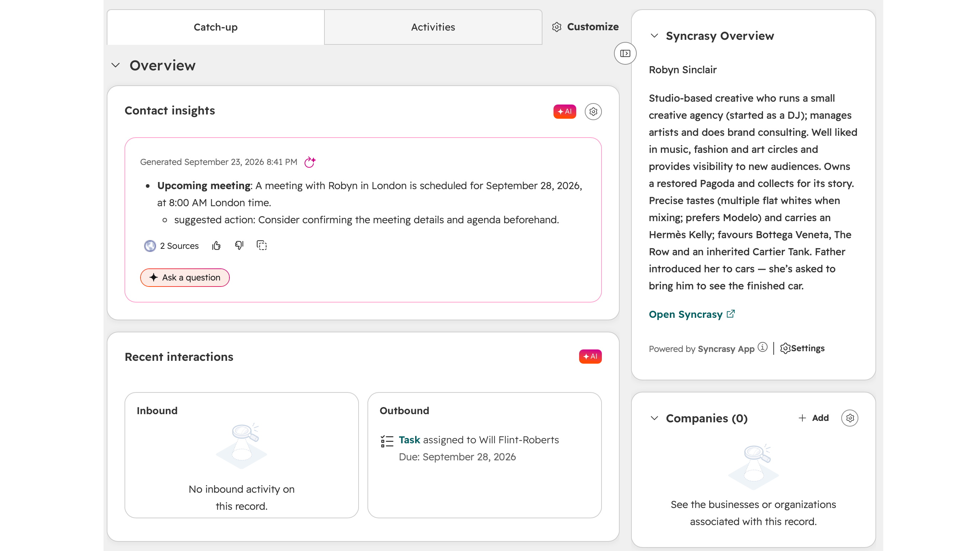The image size is (980, 551).
Task: Click the Contact insights heading
Action: click(x=170, y=111)
